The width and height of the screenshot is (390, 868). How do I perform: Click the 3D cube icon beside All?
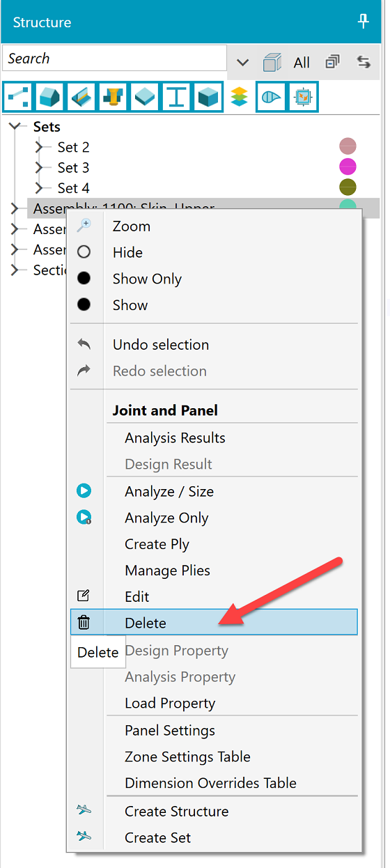point(272,62)
